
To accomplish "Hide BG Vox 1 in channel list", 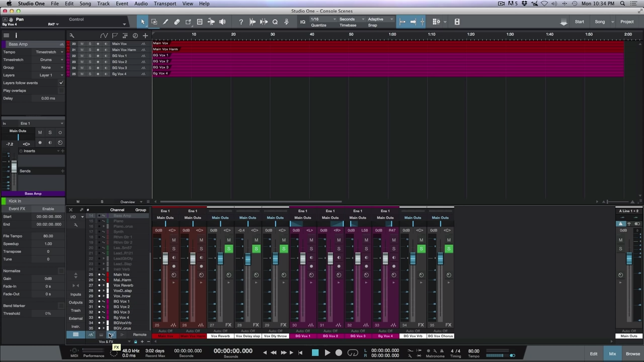I will click(99, 302).
